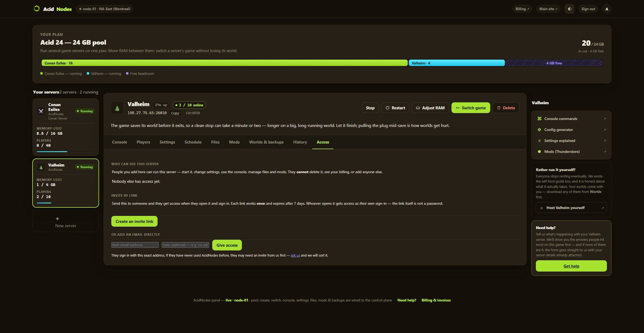Focus the 'their email address' field
This screenshot has height=333, width=644.
(x=135, y=245)
